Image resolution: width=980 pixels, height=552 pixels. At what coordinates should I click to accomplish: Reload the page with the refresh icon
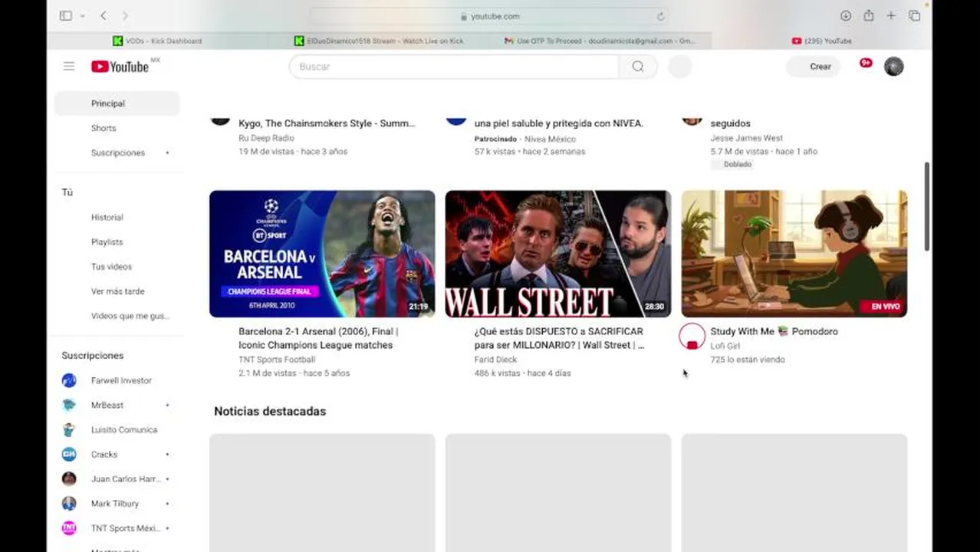click(660, 16)
